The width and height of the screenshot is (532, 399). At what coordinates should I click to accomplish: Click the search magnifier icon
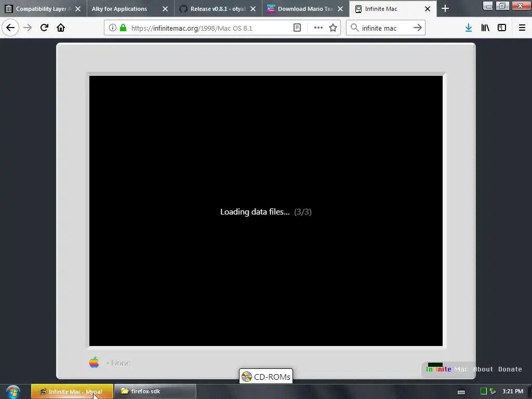tap(354, 28)
